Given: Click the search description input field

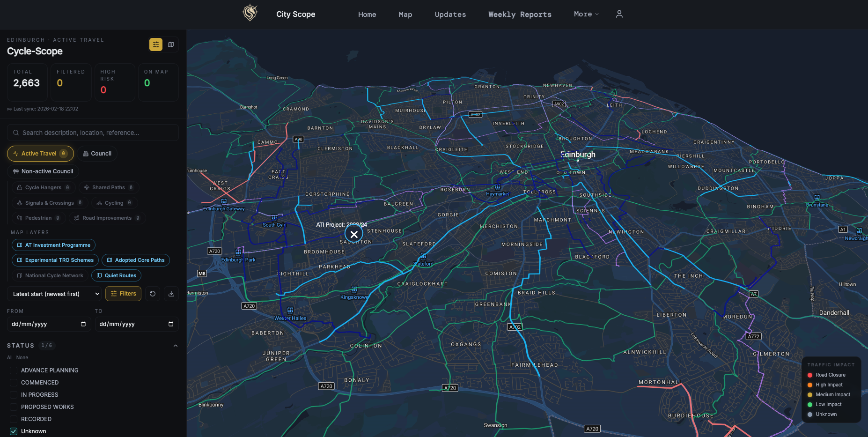Looking at the screenshot, I should pyautogui.click(x=93, y=133).
